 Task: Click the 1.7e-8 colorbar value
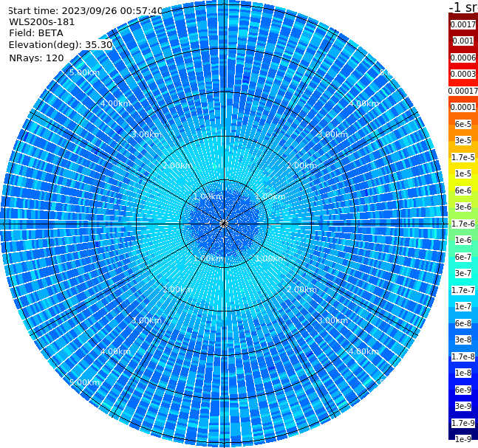coord(463,356)
